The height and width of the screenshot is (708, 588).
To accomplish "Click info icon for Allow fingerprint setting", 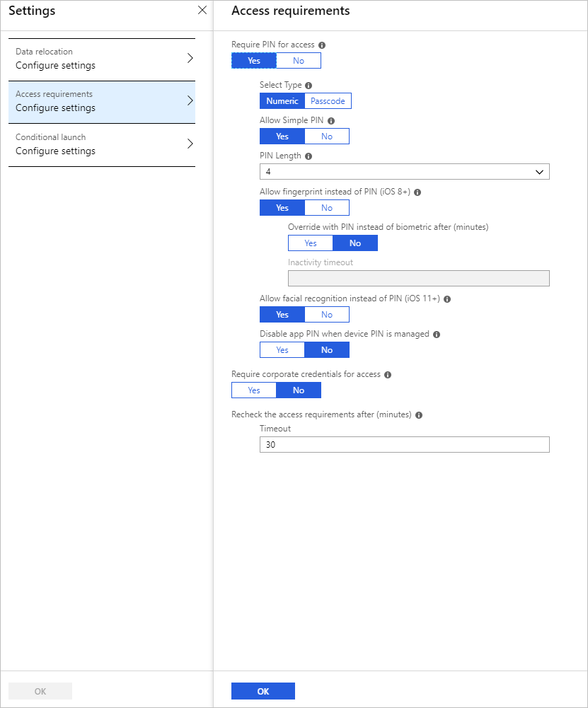I will (x=417, y=192).
